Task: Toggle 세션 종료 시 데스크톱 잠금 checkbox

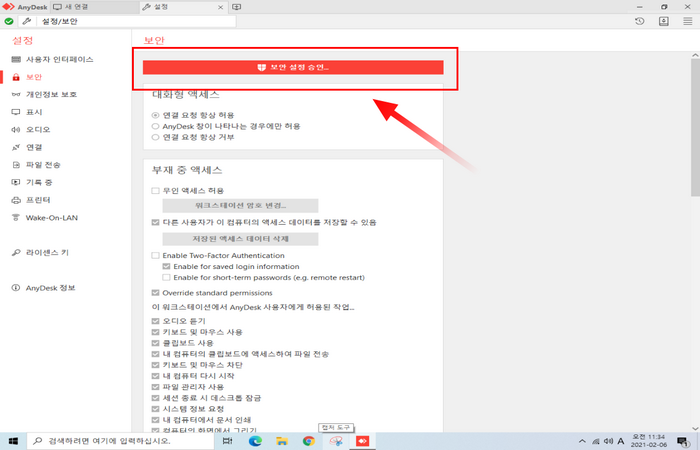Action: point(155,398)
